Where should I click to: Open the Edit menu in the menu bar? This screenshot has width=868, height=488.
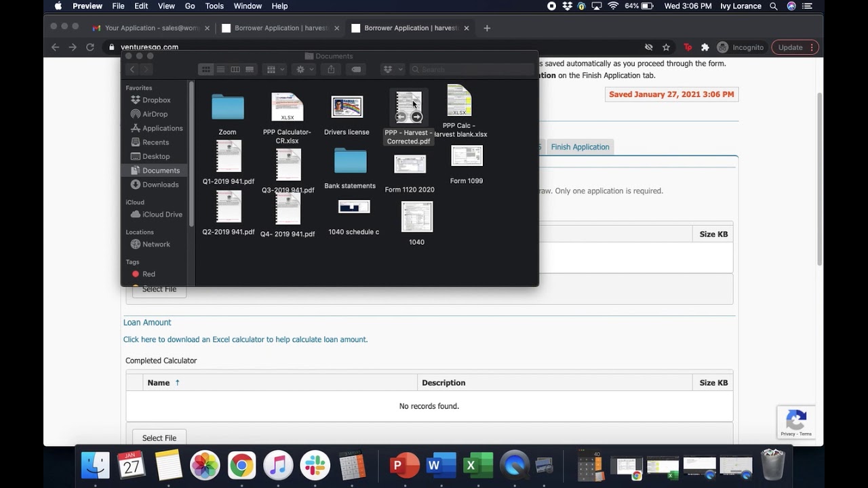141,6
